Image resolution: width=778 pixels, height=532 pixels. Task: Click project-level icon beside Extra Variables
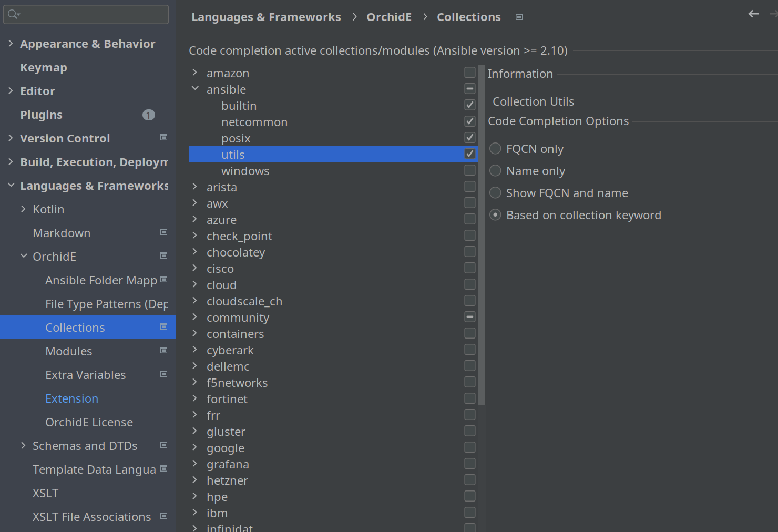click(x=163, y=374)
